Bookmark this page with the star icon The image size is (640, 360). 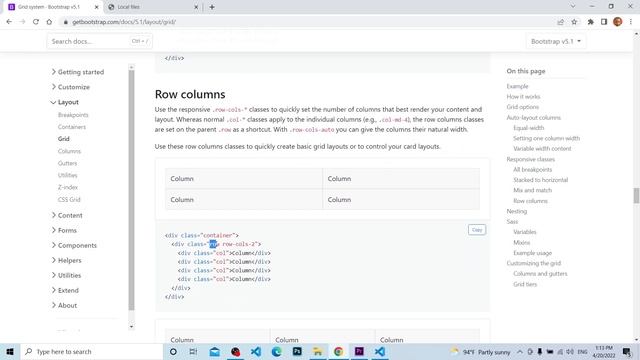(x=574, y=22)
